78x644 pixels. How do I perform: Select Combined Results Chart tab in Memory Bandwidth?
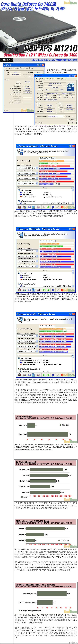pos(47,326)
